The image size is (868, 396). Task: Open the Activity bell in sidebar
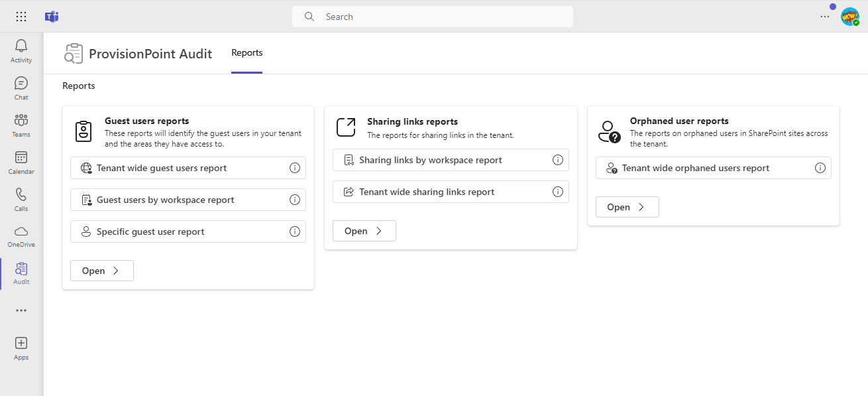pyautogui.click(x=21, y=51)
